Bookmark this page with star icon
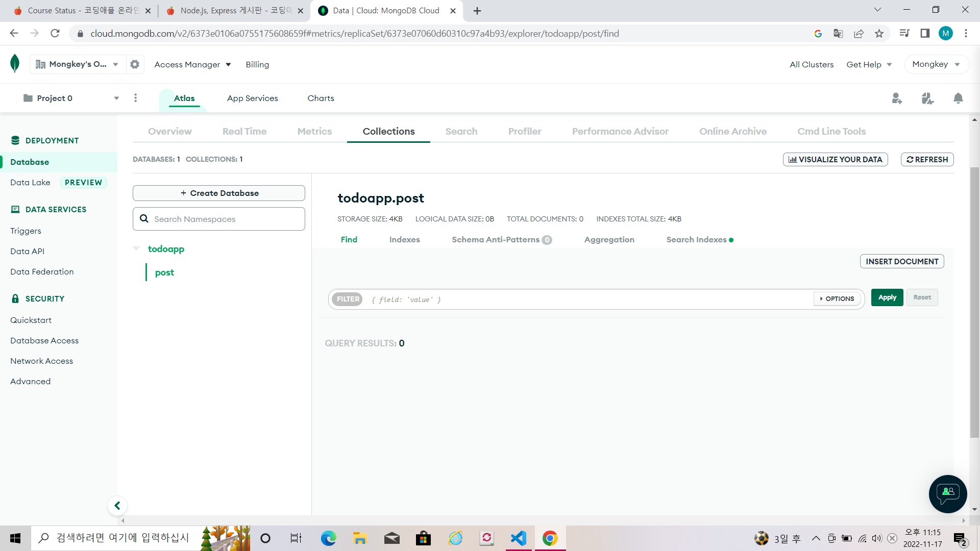This screenshot has height=551, width=980. tap(879, 34)
